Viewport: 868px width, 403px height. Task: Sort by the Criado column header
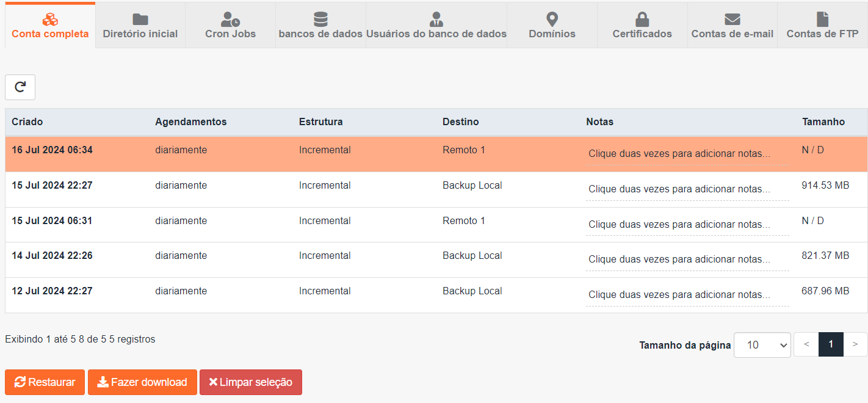pyautogui.click(x=27, y=122)
